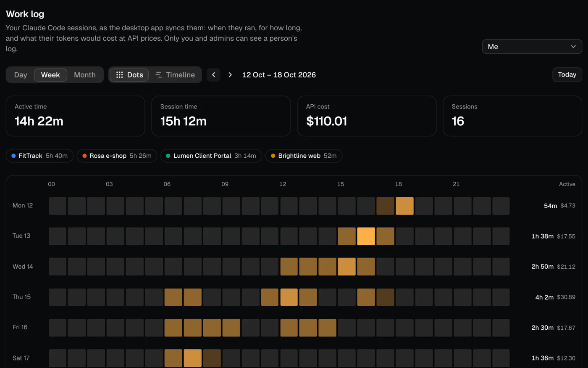Click the Sessions card showing 16
The image size is (588, 368).
click(x=512, y=116)
